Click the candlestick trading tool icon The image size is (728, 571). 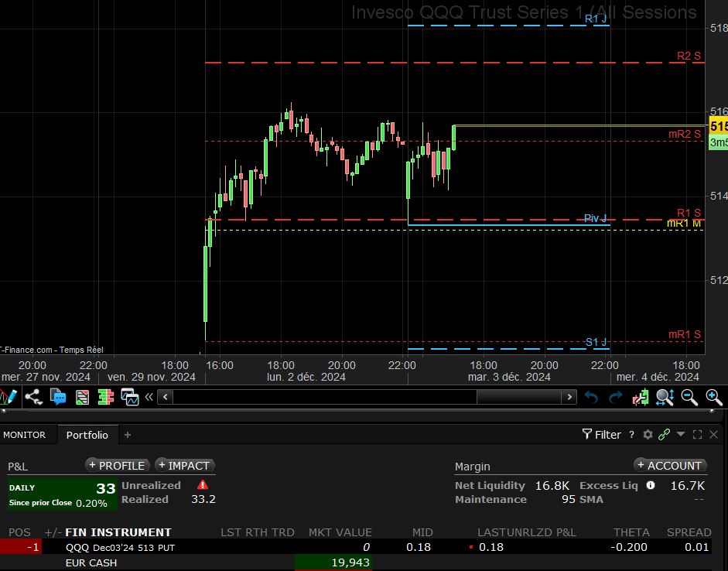click(x=641, y=398)
